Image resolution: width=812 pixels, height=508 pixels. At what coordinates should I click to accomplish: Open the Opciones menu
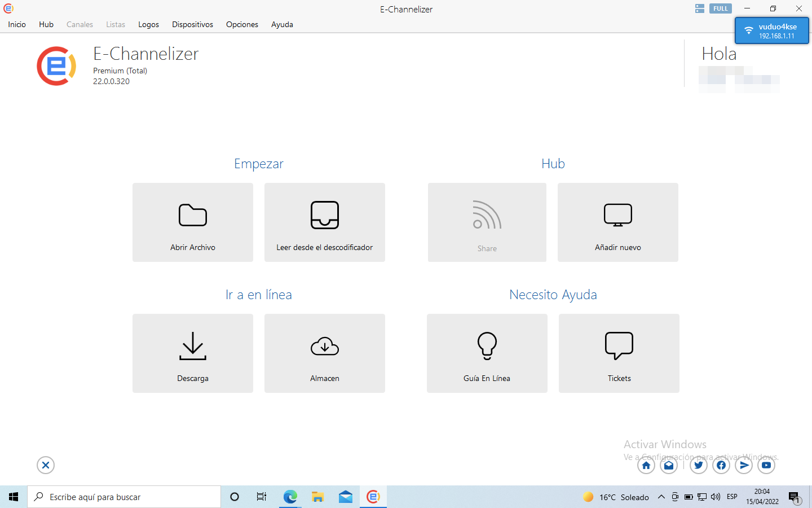242,24
